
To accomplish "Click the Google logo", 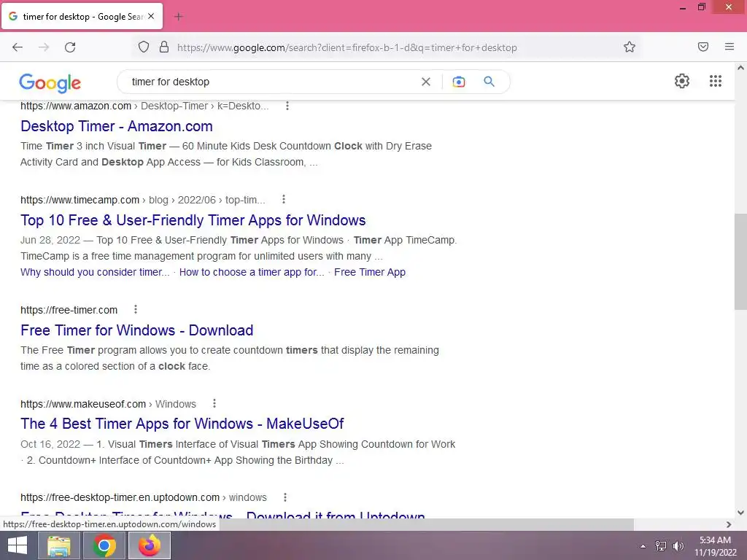I will coord(50,83).
